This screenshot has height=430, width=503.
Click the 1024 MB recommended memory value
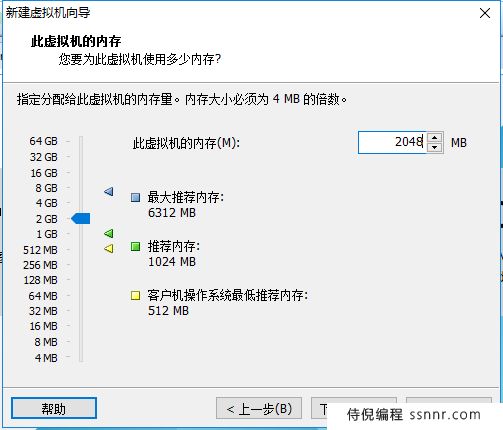click(172, 262)
